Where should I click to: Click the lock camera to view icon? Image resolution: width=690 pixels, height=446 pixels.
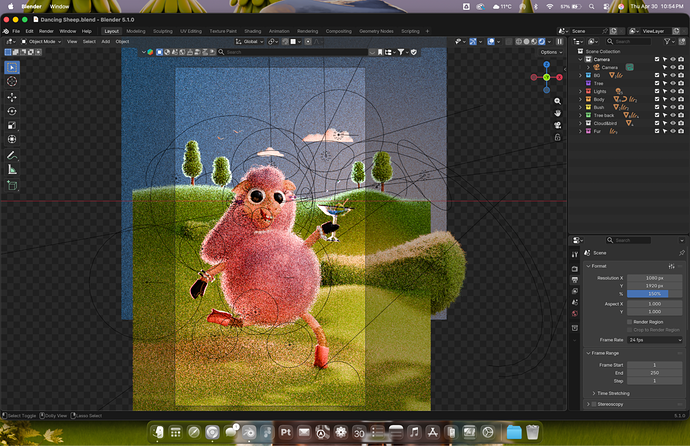click(558, 137)
